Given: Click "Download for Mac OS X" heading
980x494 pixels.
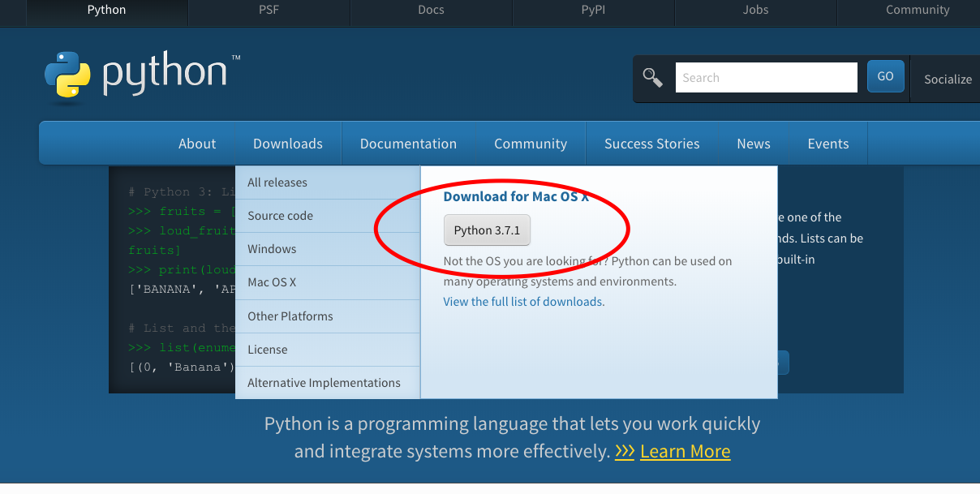Looking at the screenshot, I should click(516, 197).
